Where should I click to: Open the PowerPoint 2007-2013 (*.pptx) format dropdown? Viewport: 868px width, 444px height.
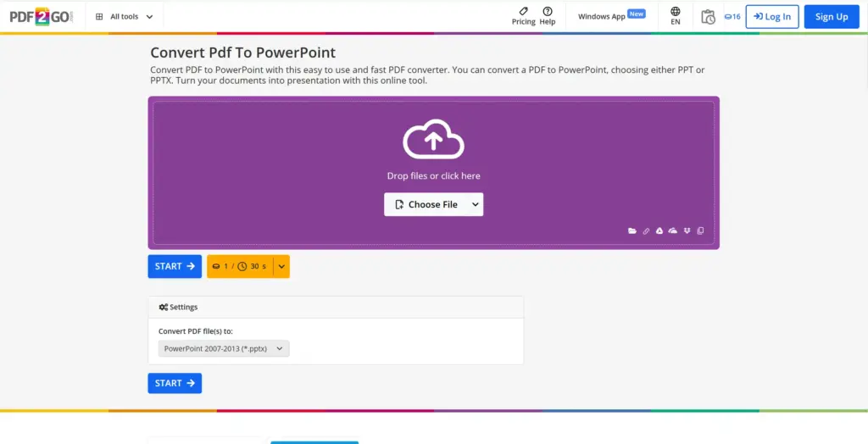(x=224, y=348)
